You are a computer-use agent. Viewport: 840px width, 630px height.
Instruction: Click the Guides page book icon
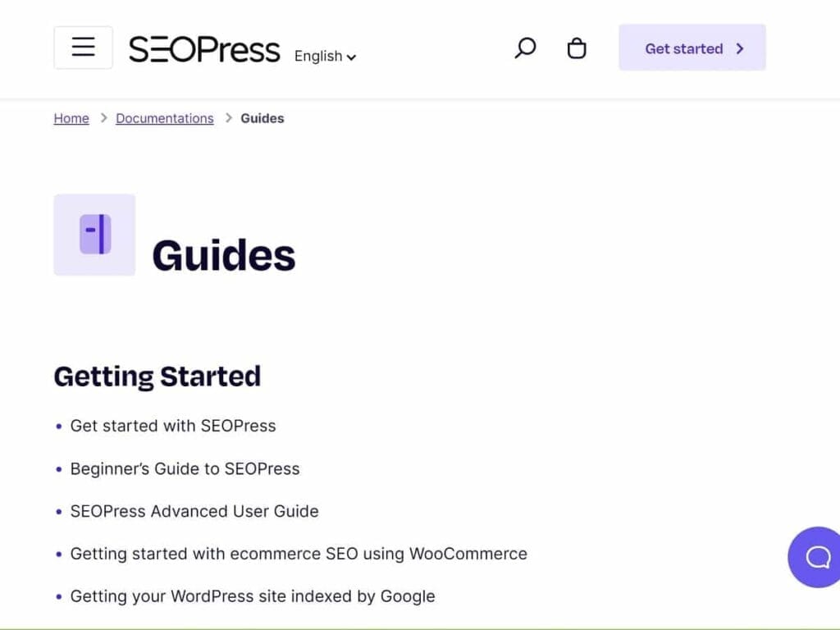point(94,235)
